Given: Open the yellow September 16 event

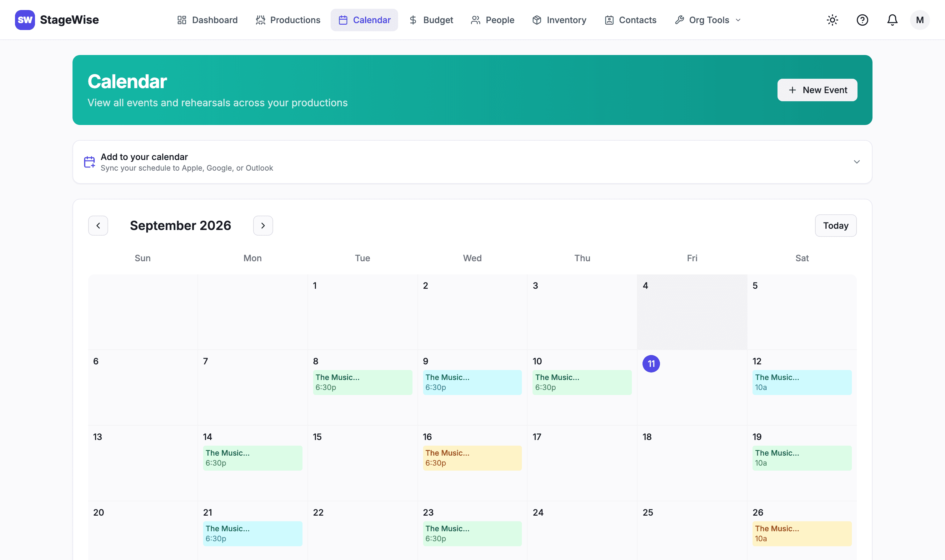Looking at the screenshot, I should click(472, 458).
